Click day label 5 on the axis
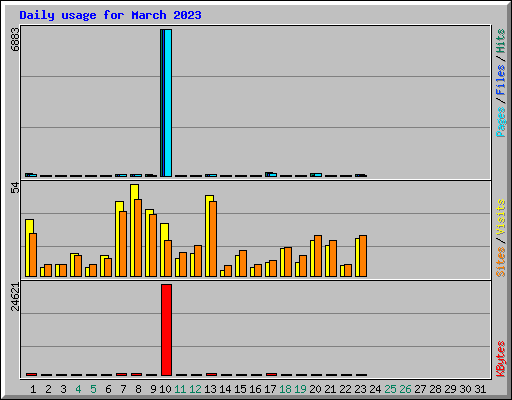This screenshot has height=400, width=512. [93, 389]
